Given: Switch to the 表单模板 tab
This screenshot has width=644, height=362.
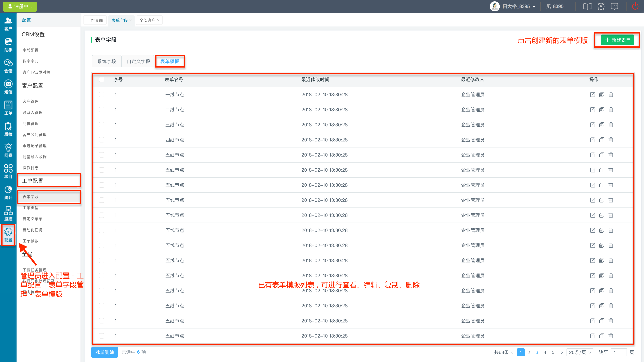Looking at the screenshot, I should point(170,61).
